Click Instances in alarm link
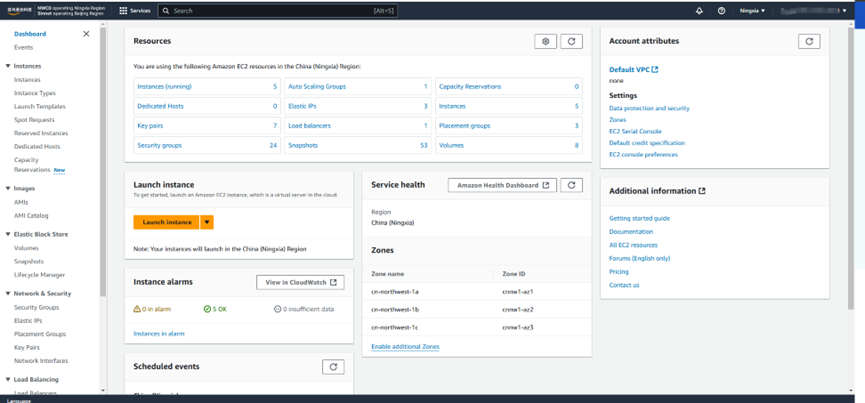The width and height of the screenshot is (865, 403). pos(159,334)
